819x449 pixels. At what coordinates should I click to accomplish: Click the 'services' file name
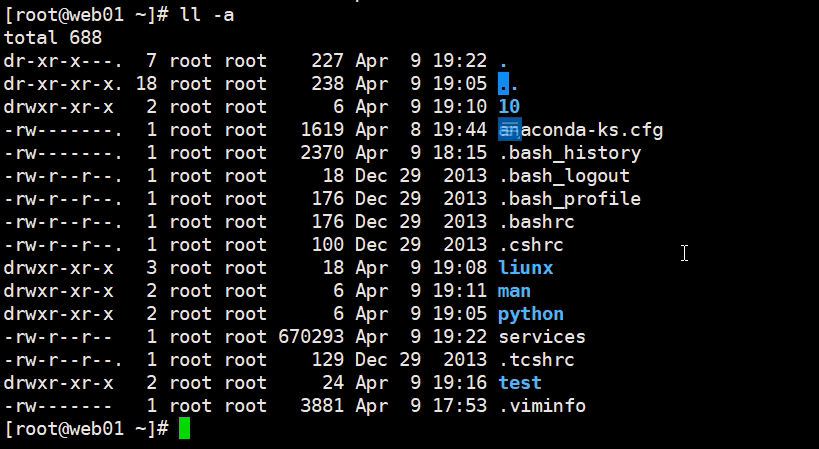[x=542, y=337]
